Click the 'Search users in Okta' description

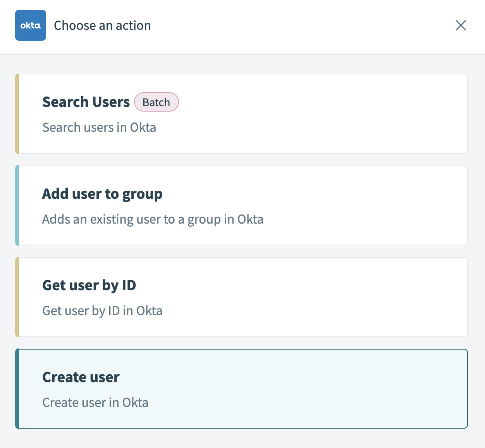point(99,127)
